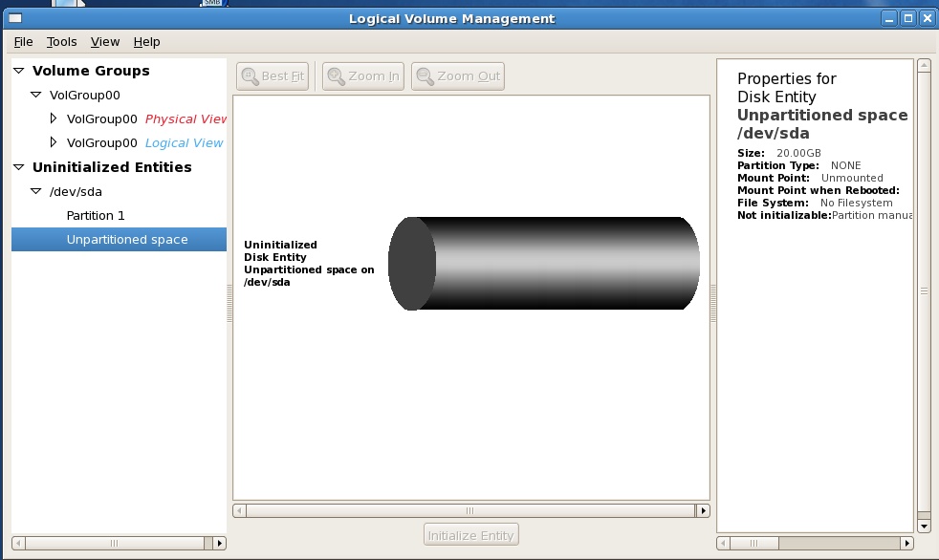Click the Zoom In magnifying glass icon
Viewport: 939px width, 560px height.
pyautogui.click(x=335, y=76)
